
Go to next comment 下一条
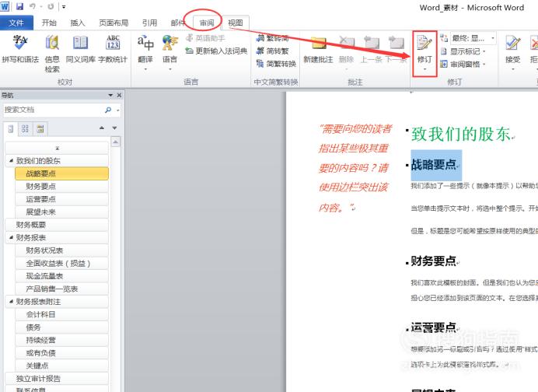(396, 50)
